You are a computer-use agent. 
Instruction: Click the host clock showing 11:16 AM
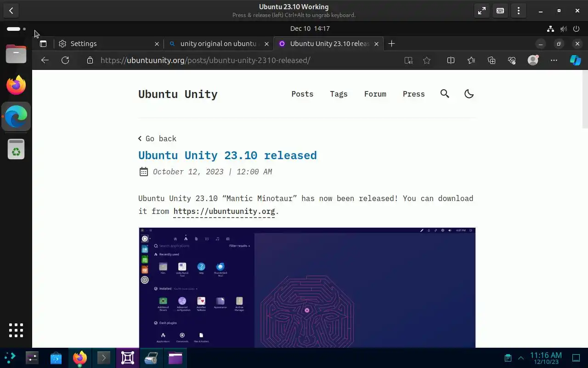[x=546, y=358]
